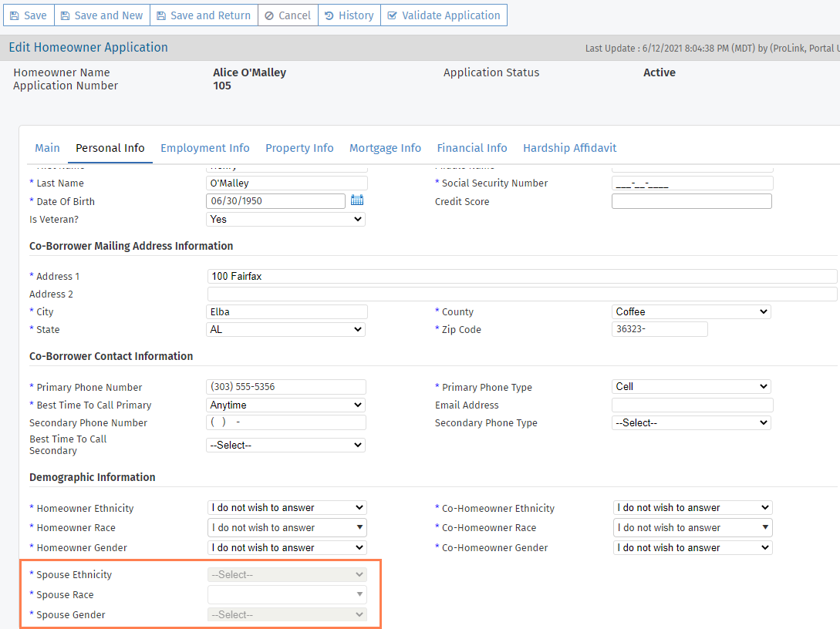840x629 pixels.
Task: Click the Save toolbar button
Action: click(x=29, y=15)
